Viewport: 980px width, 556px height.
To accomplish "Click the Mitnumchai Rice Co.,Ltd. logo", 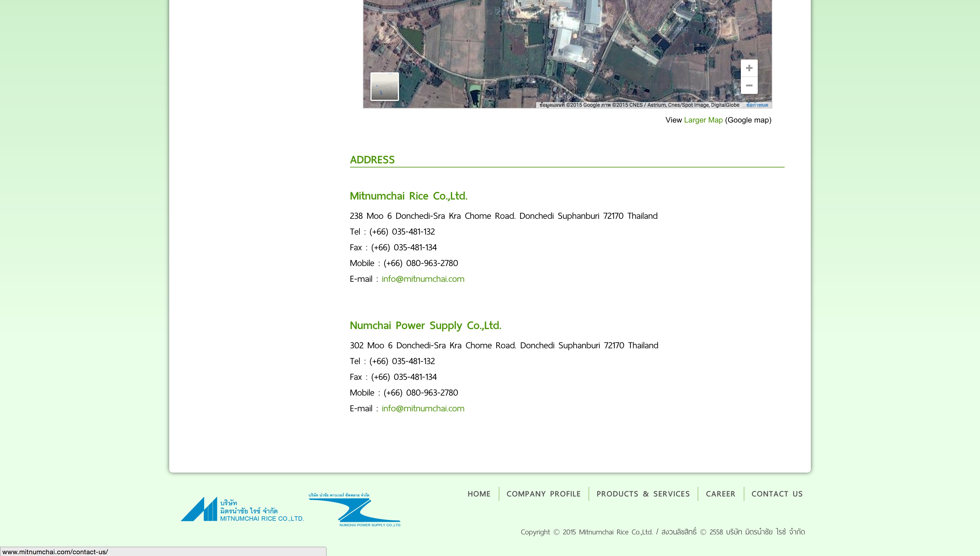I will [x=242, y=509].
